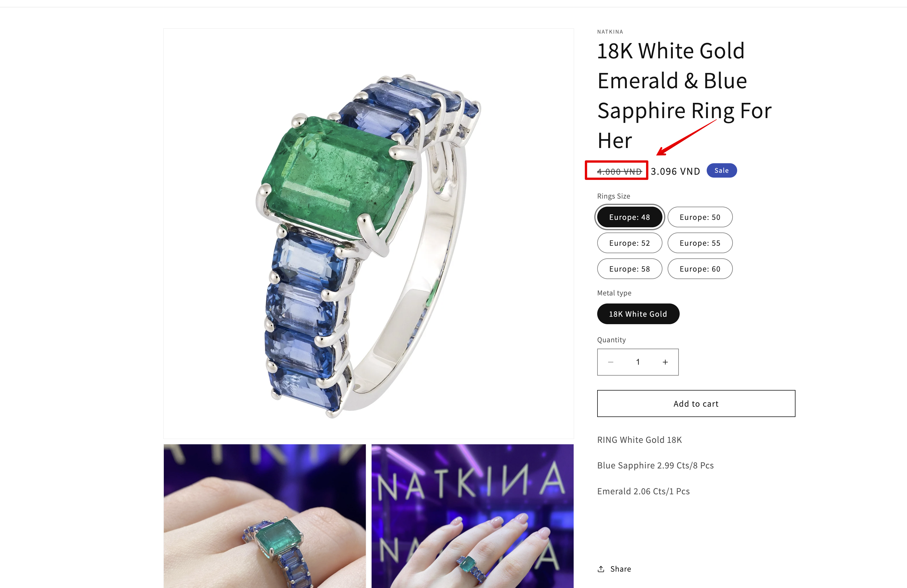Viewport: 907px width, 588px height.
Task: Click the Sale badge
Action: pos(721,170)
